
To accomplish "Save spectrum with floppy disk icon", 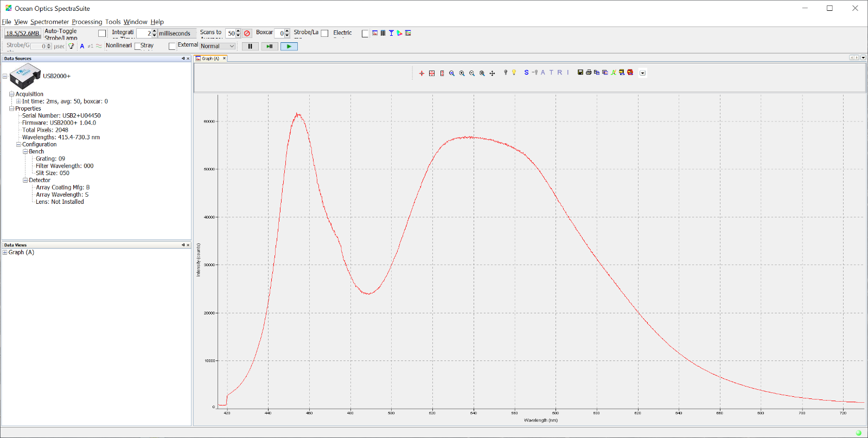I will [x=580, y=72].
